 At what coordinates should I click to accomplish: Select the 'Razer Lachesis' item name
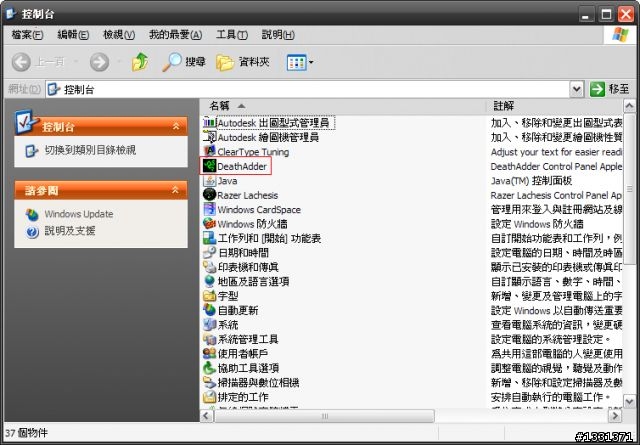click(248, 195)
